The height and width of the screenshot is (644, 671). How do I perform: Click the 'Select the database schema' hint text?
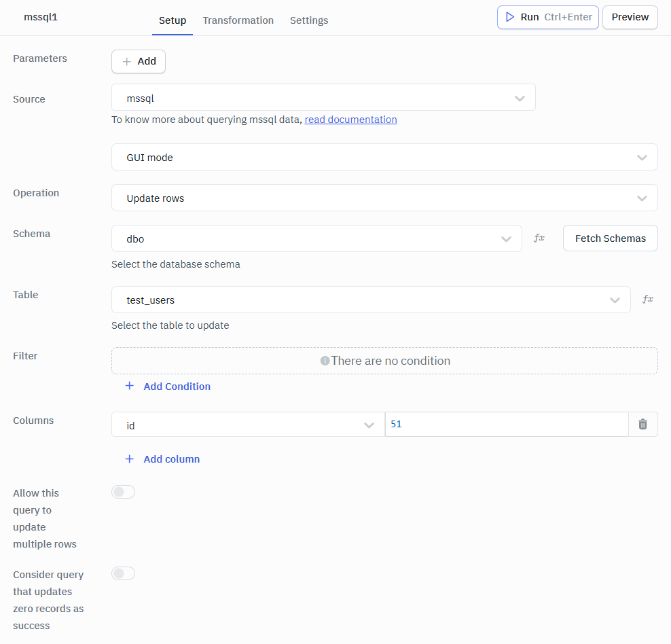[175, 264]
